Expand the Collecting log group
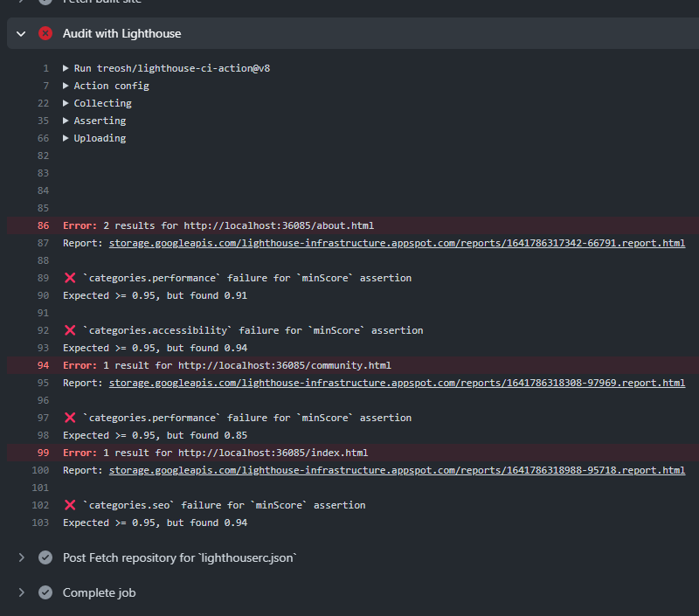Viewport: 699px width, 616px height. click(x=66, y=103)
